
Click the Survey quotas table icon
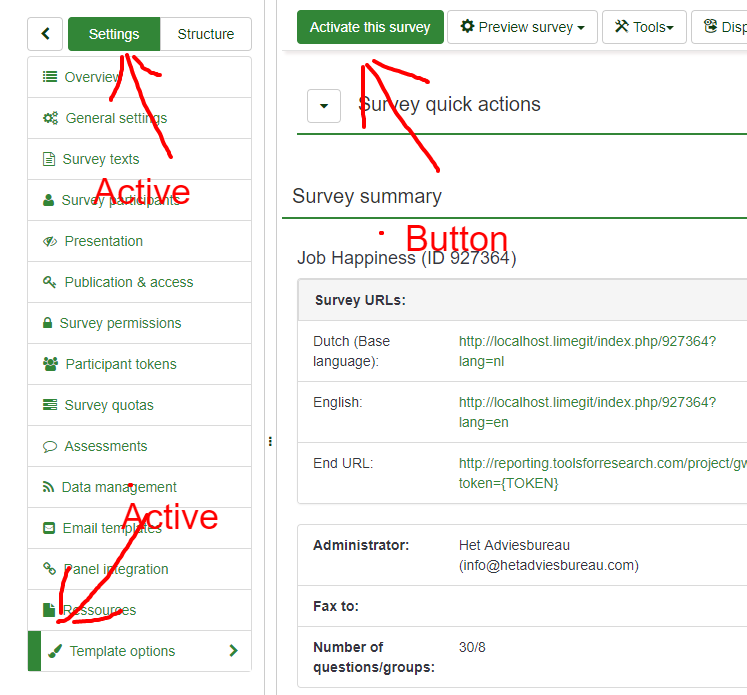click(50, 405)
